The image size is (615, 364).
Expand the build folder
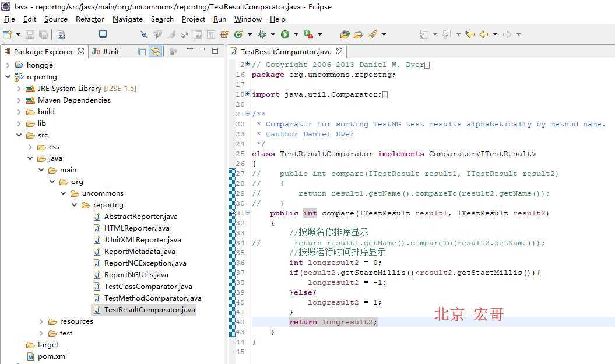[x=19, y=112]
